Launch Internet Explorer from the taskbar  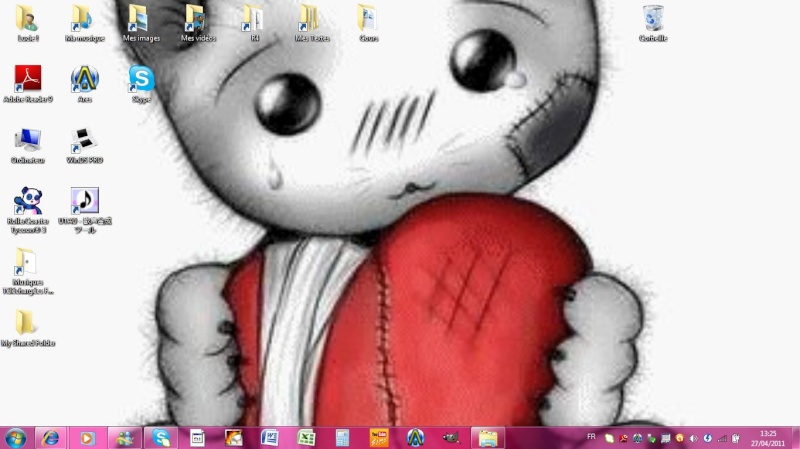[x=50, y=438]
